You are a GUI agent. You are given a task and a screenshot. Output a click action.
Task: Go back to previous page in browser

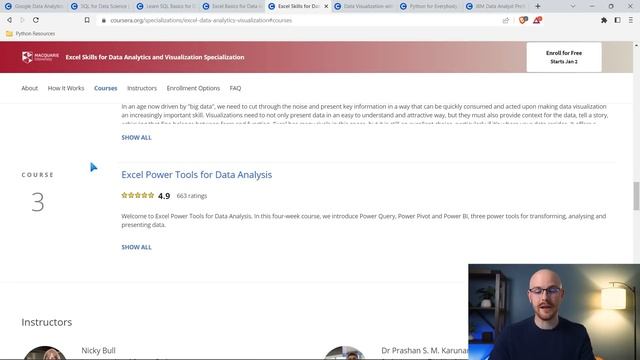[9, 20]
